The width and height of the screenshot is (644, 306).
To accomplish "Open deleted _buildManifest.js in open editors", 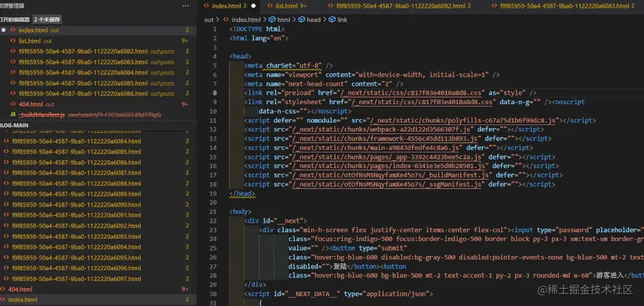I will [98, 115].
